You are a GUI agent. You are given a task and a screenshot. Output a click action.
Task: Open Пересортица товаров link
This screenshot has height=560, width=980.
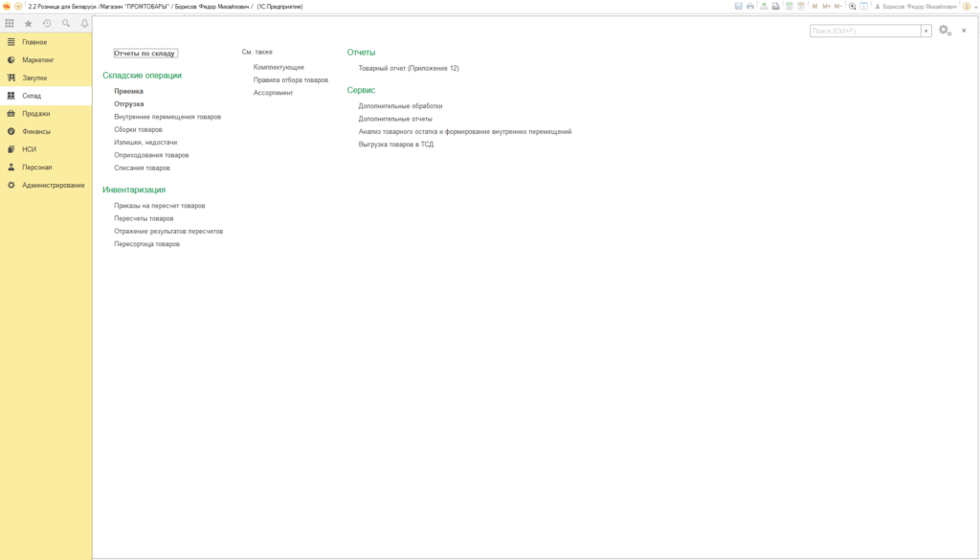click(146, 244)
